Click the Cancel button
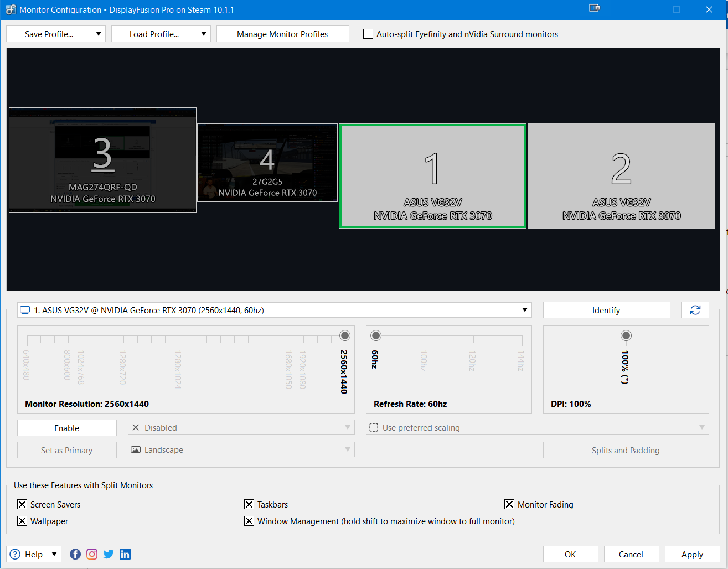The width and height of the screenshot is (728, 569). click(632, 554)
